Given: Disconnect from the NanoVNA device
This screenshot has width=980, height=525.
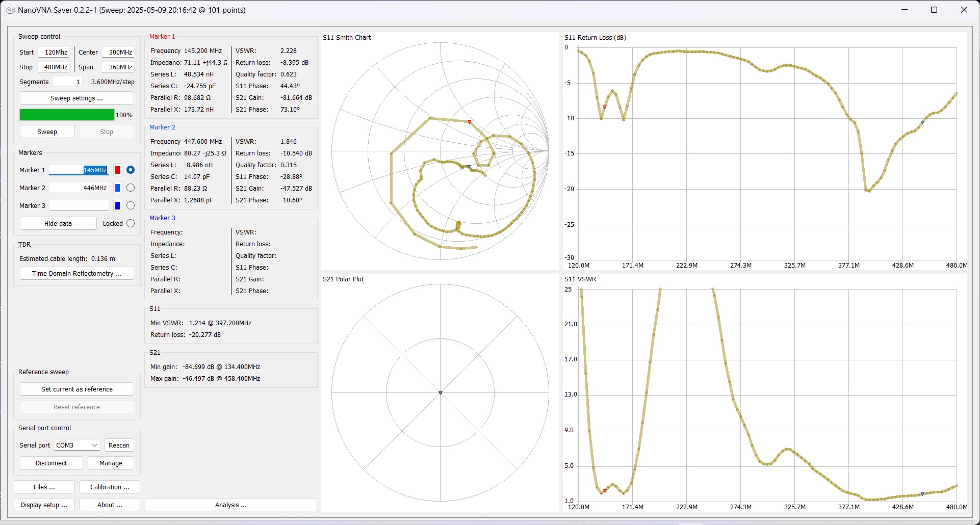Looking at the screenshot, I should [x=51, y=462].
